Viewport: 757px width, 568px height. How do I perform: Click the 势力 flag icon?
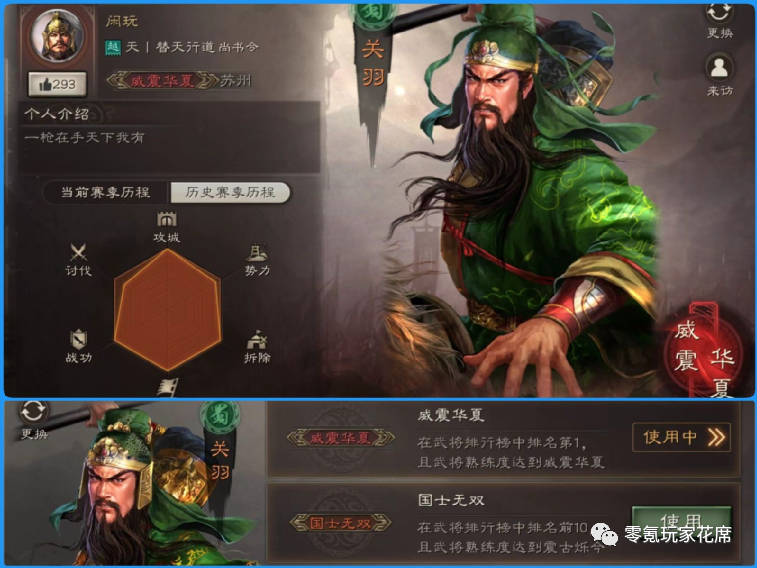coord(257,252)
